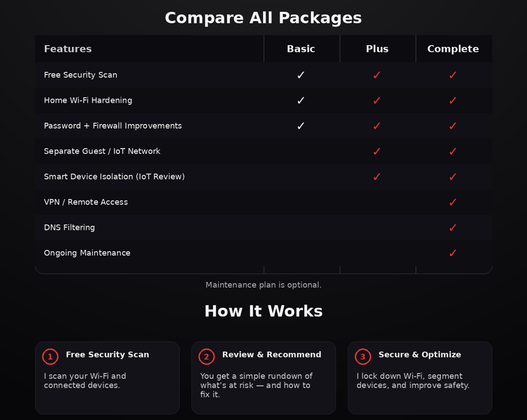The width and height of the screenshot is (527, 420).
Task: Select the Complete column header
Action: (453, 49)
